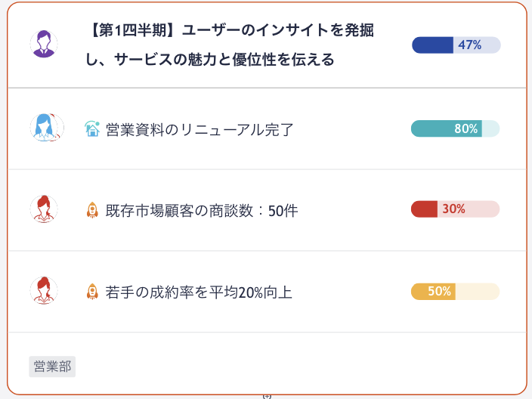Click the 47% blue progress bar
Screen dimensions: 532x399
[x=456, y=45]
